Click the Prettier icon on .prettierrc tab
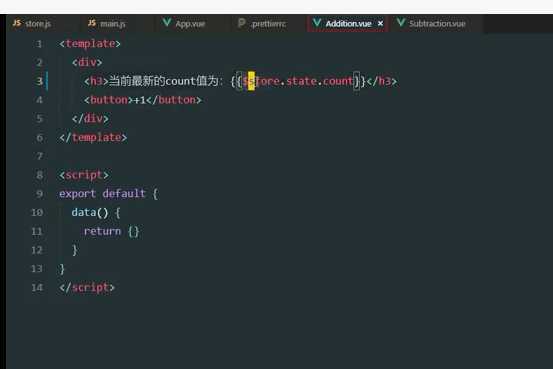 [242, 23]
